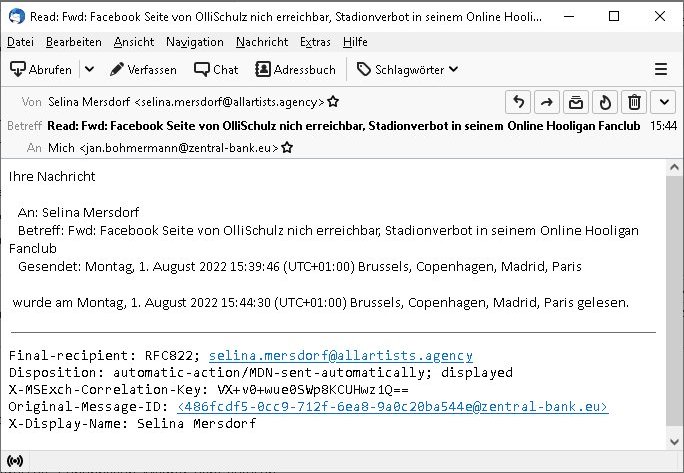684x473 pixels.
Task: Click the forward arrow icon
Action: coord(547,102)
